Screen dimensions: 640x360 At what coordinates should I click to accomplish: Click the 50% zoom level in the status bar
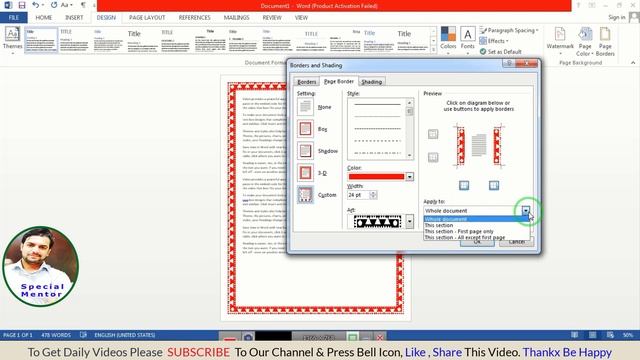coord(628,335)
